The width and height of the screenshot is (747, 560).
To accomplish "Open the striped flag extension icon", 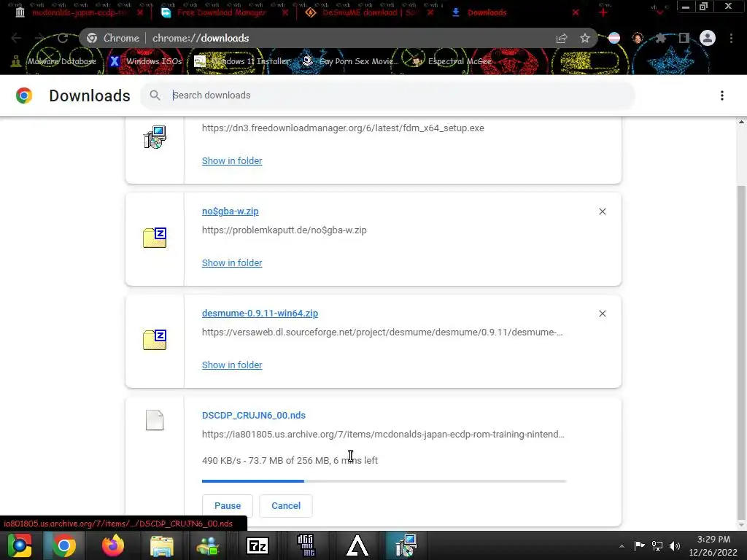I will click(614, 38).
